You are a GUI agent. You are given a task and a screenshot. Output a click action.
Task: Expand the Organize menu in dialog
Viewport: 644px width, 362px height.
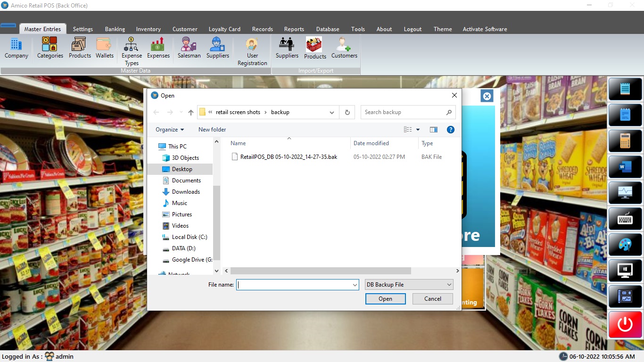170,130
